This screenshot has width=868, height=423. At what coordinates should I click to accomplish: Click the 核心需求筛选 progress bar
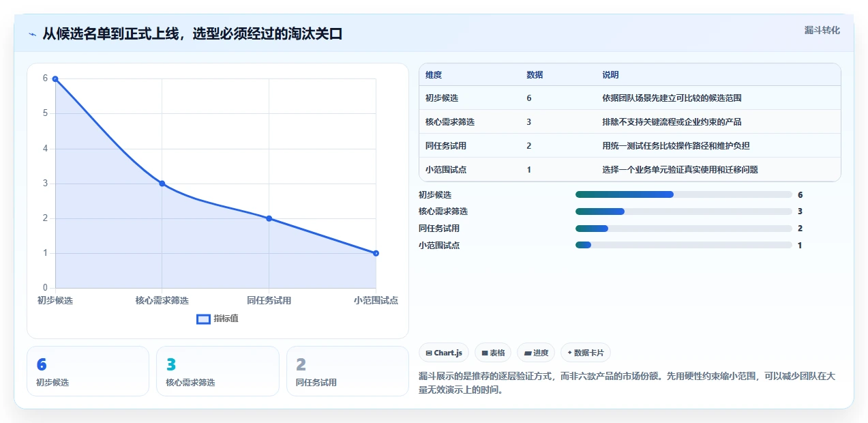point(684,211)
